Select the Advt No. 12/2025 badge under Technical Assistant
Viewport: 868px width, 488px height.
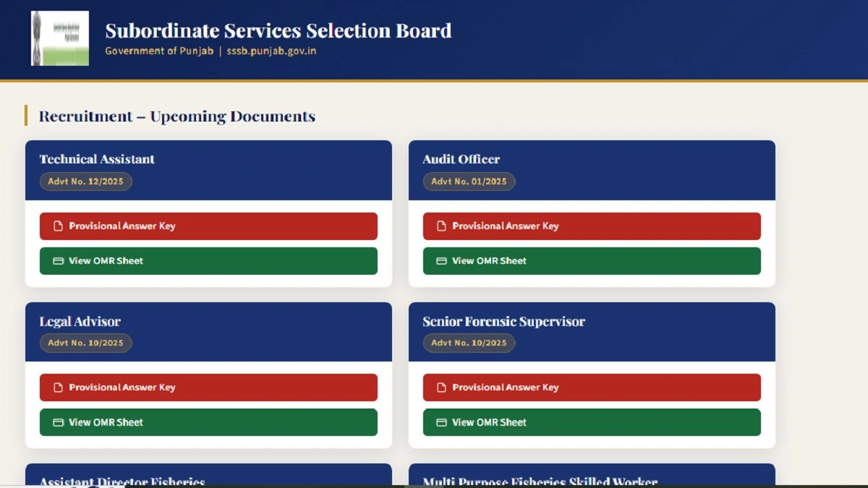[x=85, y=181]
